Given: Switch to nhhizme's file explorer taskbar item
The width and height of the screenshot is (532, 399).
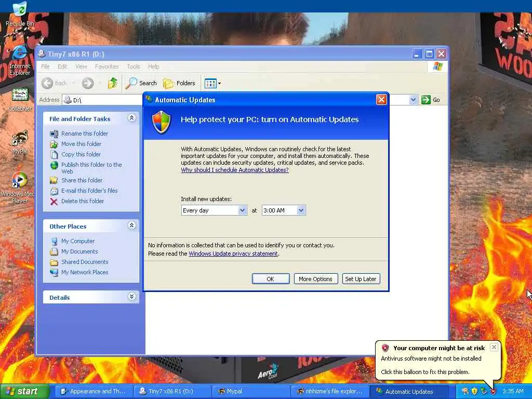Looking at the screenshot, I should [x=330, y=391].
